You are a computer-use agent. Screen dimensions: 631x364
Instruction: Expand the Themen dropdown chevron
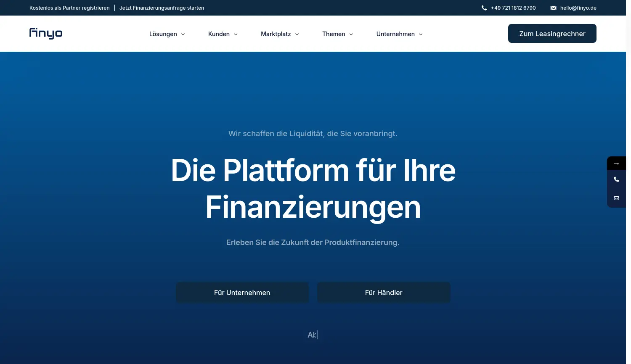351,34
